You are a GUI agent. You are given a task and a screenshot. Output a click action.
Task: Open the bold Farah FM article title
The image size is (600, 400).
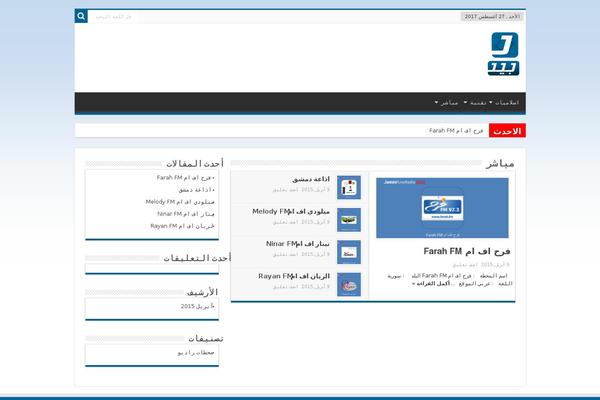coord(467,251)
